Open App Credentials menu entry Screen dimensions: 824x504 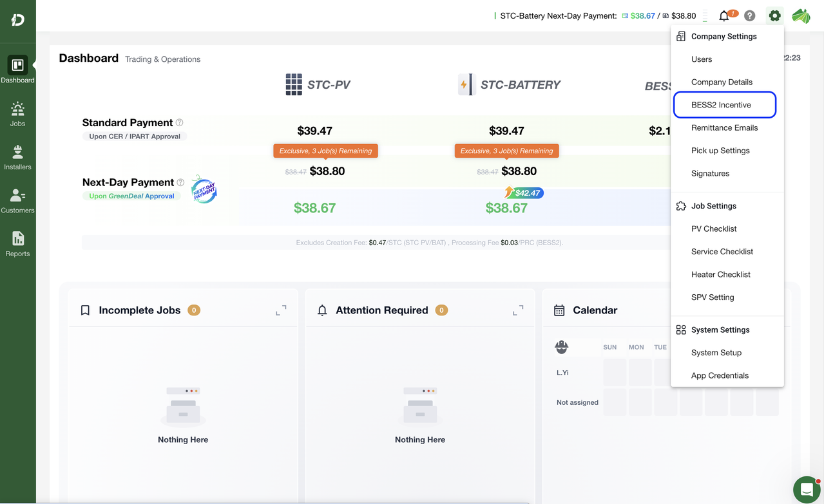[720, 375]
